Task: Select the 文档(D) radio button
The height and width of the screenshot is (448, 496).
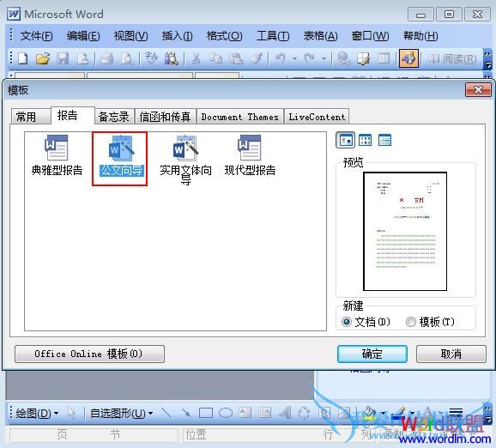Action: (x=347, y=322)
